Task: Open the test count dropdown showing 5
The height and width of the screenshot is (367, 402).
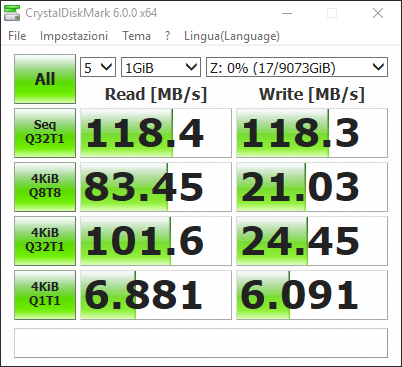Action: point(98,67)
